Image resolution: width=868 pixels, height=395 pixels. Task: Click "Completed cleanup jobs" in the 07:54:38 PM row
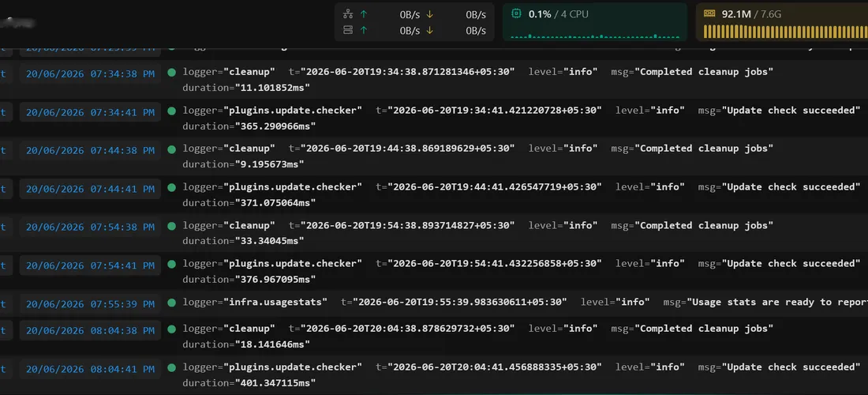pyautogui.click(x=704, y=225)
